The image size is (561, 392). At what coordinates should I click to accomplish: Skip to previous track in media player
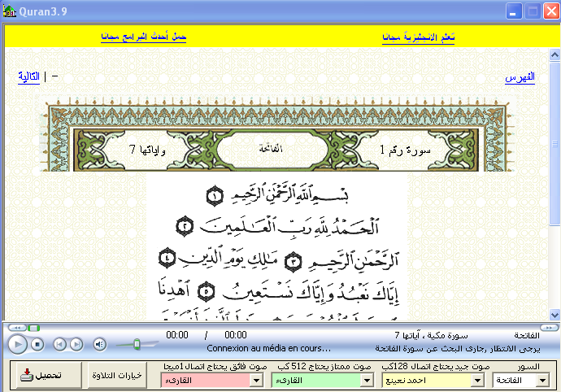tap(59, 344)
